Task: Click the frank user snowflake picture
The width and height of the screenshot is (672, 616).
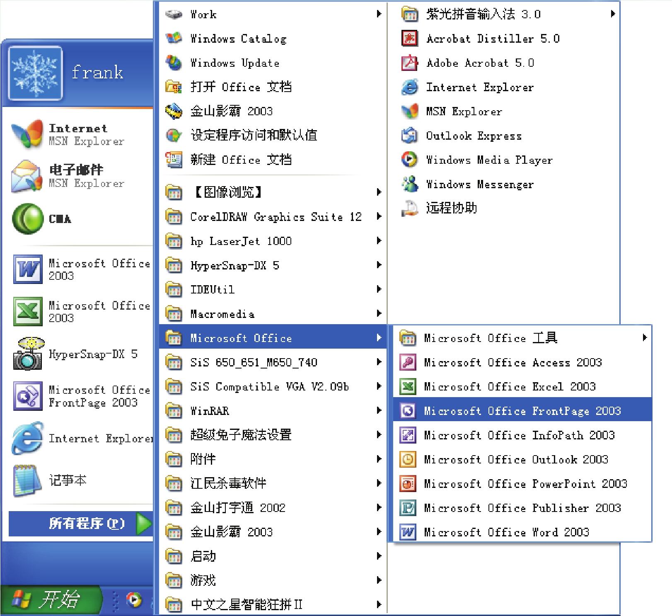Action: click(35, 73)
